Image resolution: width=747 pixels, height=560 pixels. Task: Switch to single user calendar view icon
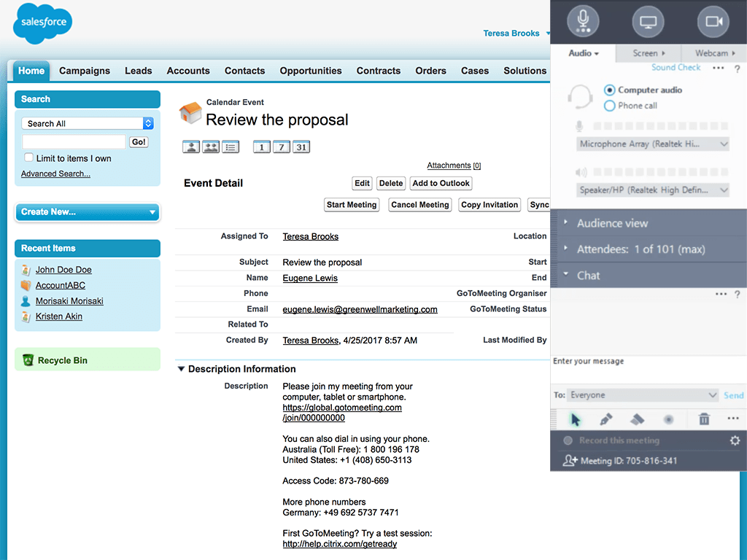point(191,147)
